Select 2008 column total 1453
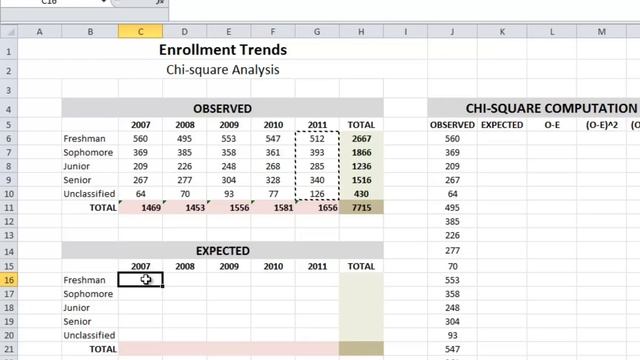The width and height of the screenshot is (640, 360). 184,207
